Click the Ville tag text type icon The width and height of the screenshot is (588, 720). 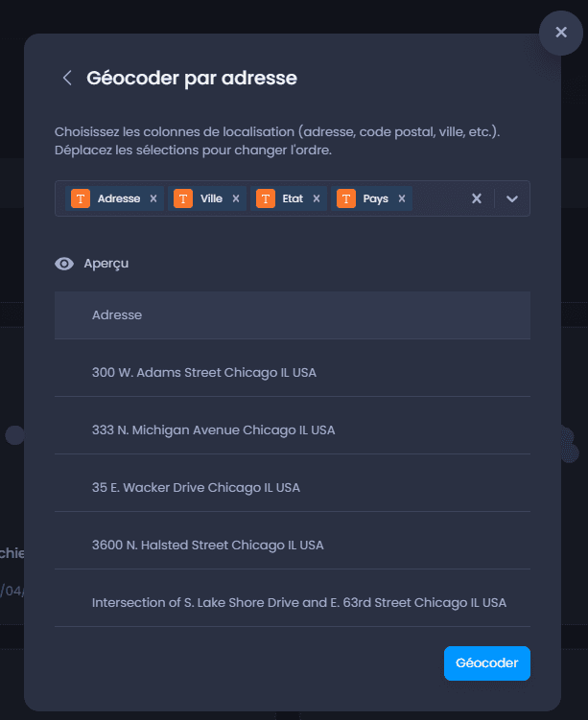183,198
